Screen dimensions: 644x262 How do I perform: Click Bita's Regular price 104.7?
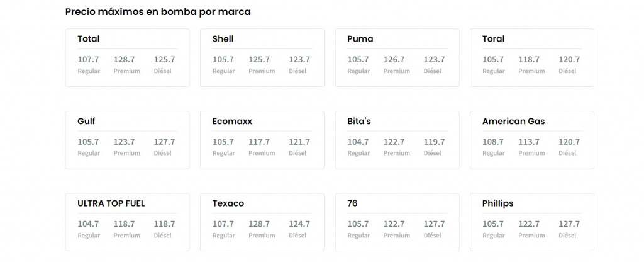358,142
